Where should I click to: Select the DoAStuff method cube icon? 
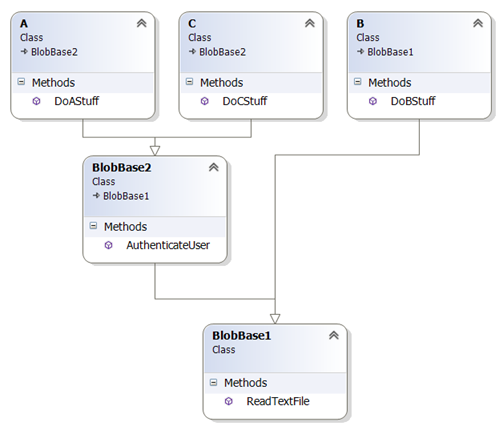(37, 101)
